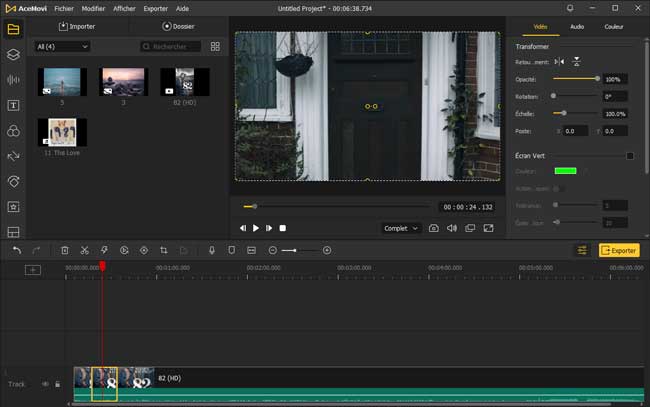
Task: Select the Crop tool icon
Action: 164,250
